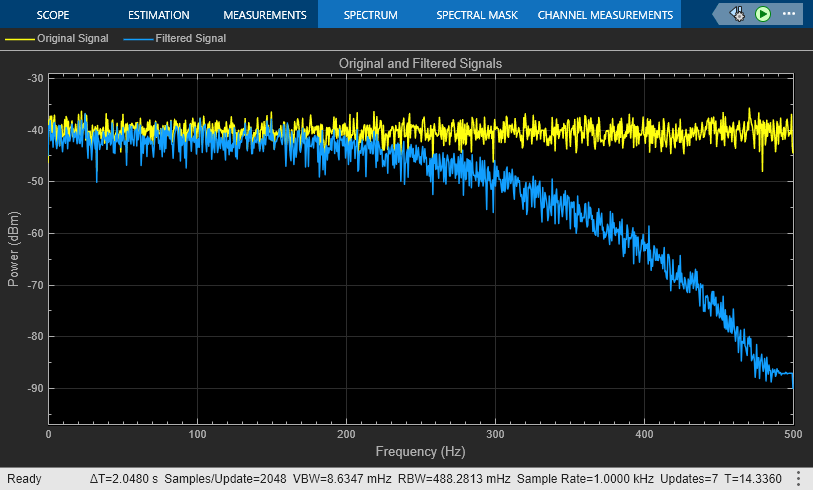
Task: Open the ESTIMATION tab
Action: click(160, 15)
